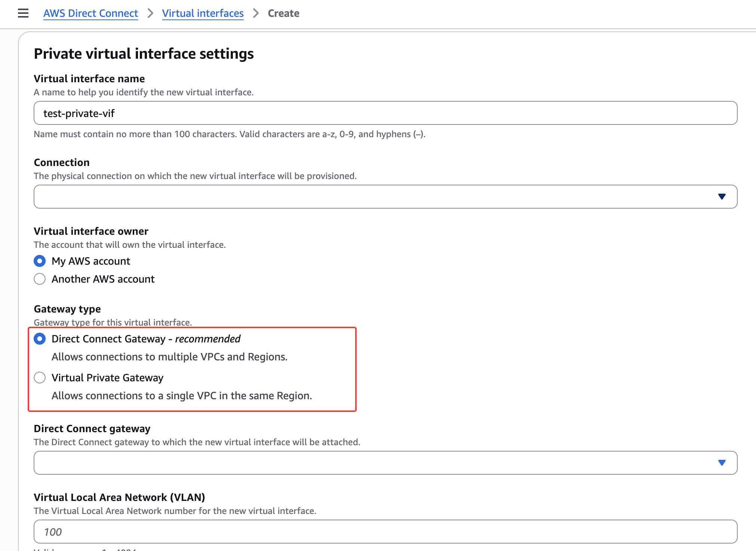
Task: Select My AWS account radio button
Action: (40, 261)
